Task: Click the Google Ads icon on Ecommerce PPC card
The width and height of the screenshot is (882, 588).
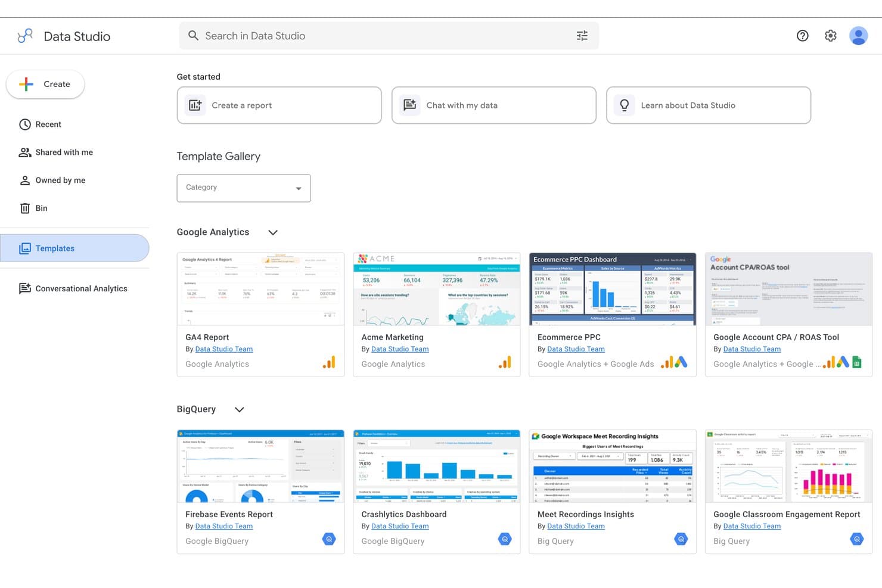Action: 681,362
